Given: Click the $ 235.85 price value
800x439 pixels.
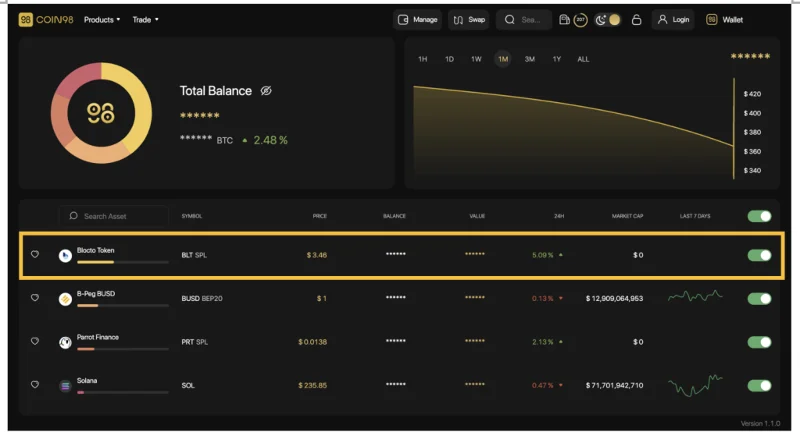Looking at the screenshot, I should click(313, 385).
